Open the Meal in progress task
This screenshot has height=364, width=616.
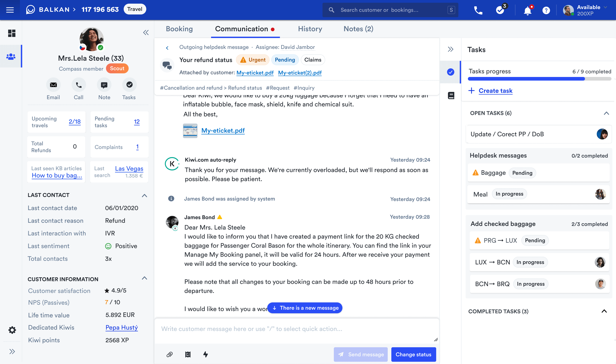click(539, 194)
